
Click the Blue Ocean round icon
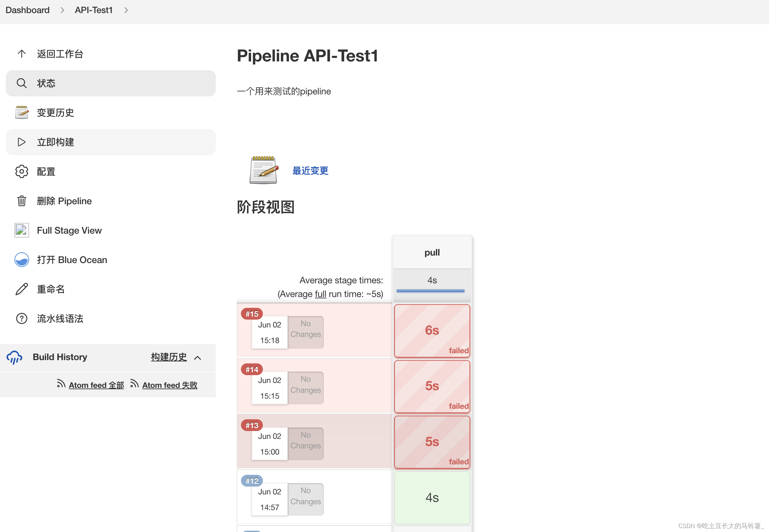tap(22, 260)
